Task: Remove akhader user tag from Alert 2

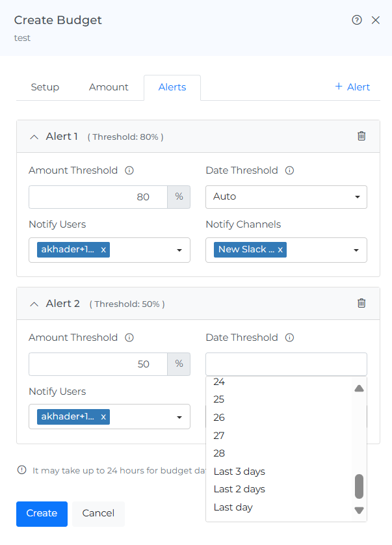Action: (103, 417)
